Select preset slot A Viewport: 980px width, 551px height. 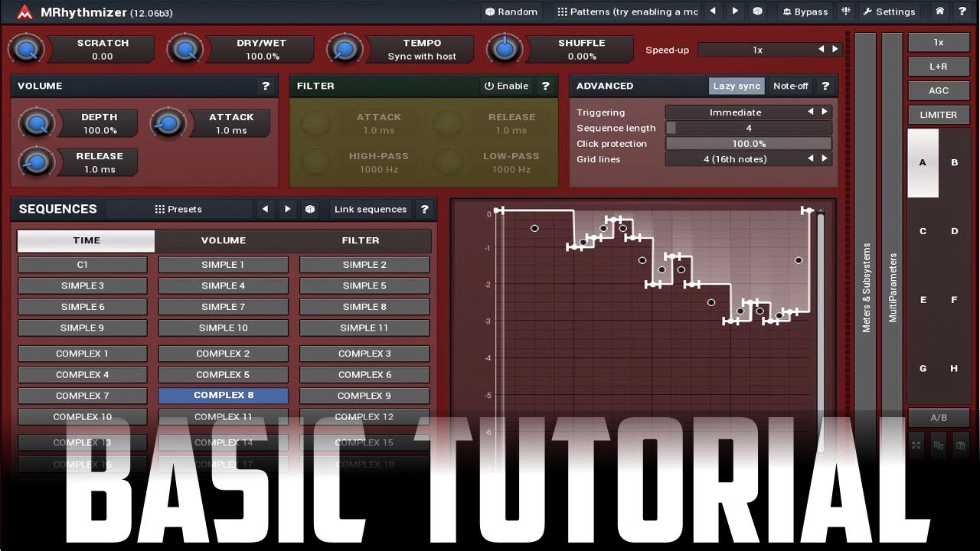[923, 163]
